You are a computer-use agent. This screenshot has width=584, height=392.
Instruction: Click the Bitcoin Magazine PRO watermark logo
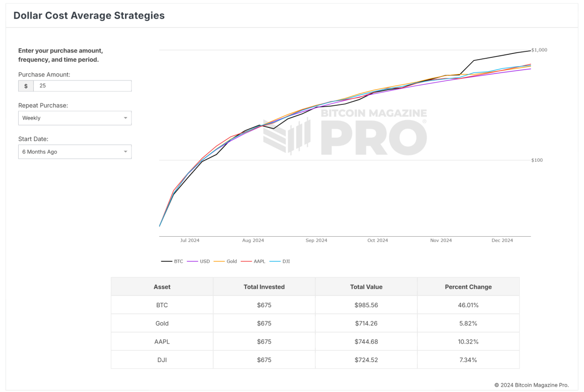click(x=345, y=132)
